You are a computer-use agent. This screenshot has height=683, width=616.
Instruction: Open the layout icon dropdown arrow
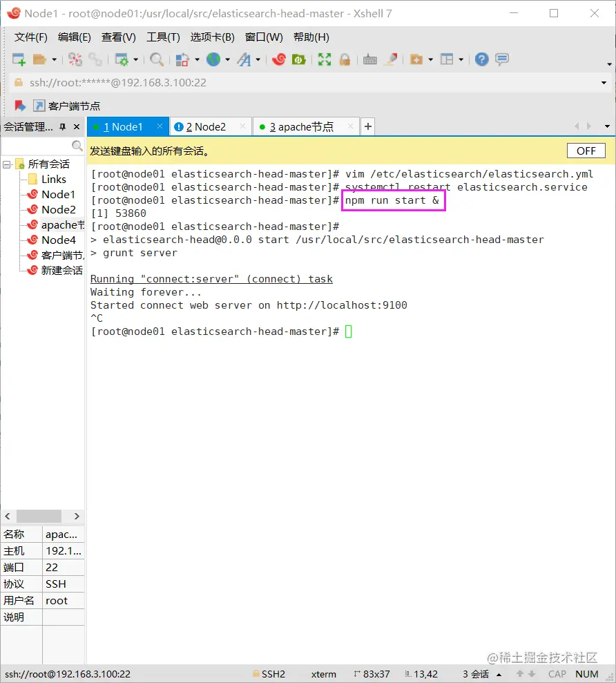coord(461,59)
